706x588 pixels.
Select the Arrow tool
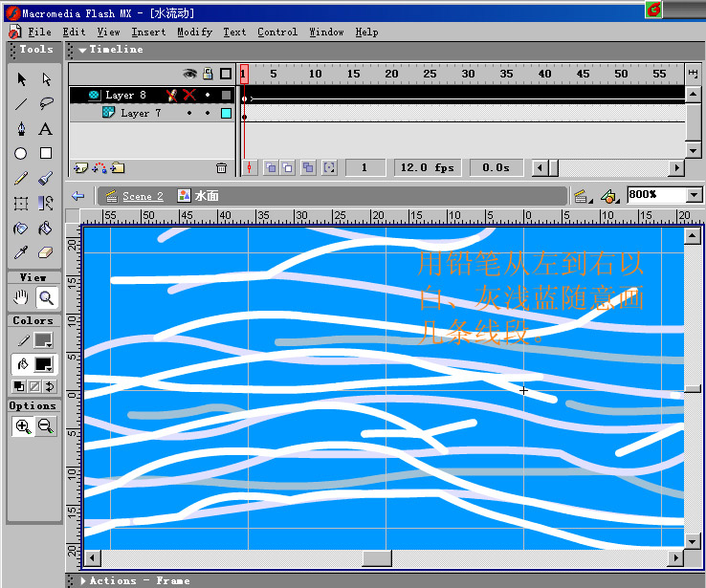pyautogui.click(x=21, y=79)
